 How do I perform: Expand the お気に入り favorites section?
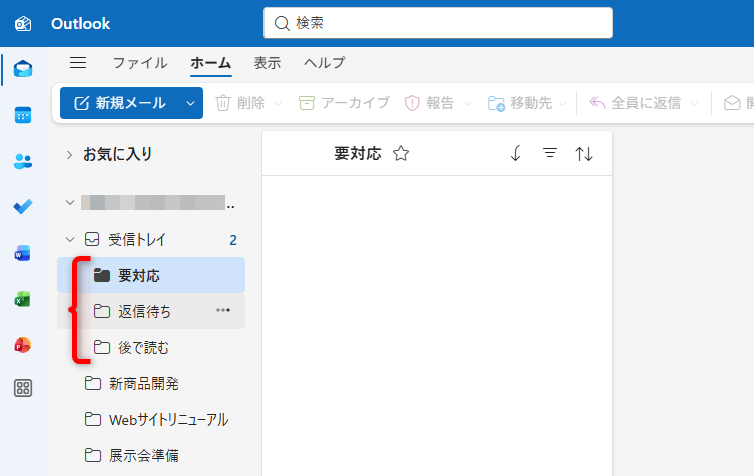coord(69,155)
